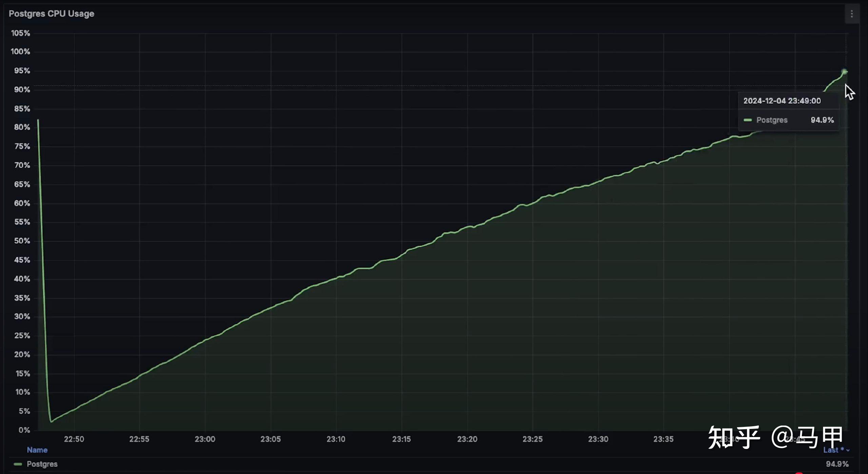This screenshot has width=868, height=474.
Task: Sort legend by Name header
Action: [37, 450]
